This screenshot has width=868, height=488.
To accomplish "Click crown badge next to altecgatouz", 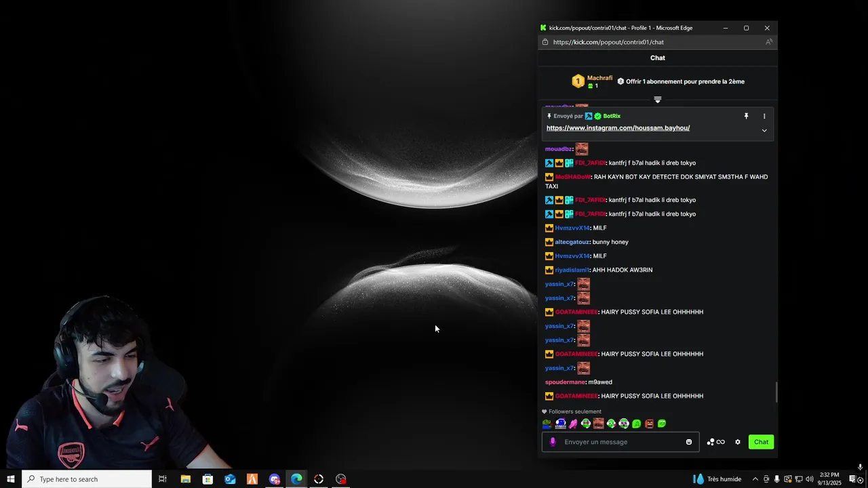I will click(549, 242).
